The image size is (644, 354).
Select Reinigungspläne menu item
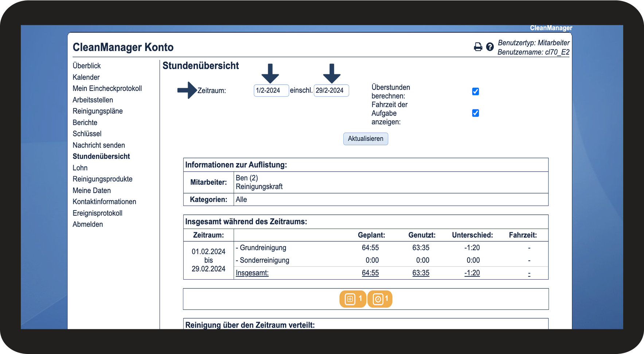pos(98,111)
